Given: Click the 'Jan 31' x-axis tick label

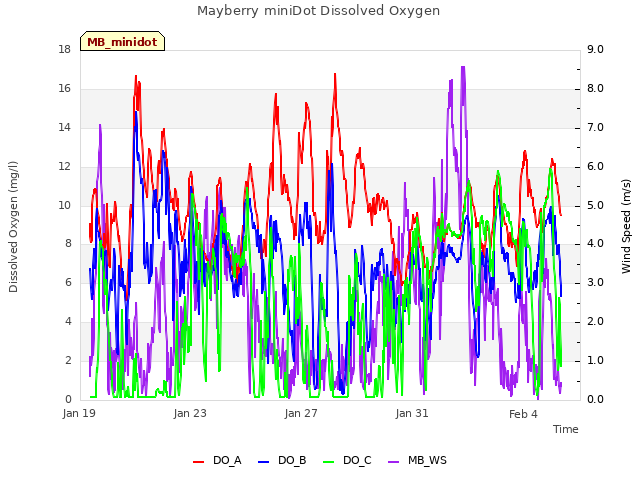Looking at the screenshot, I should coord(412,413).
